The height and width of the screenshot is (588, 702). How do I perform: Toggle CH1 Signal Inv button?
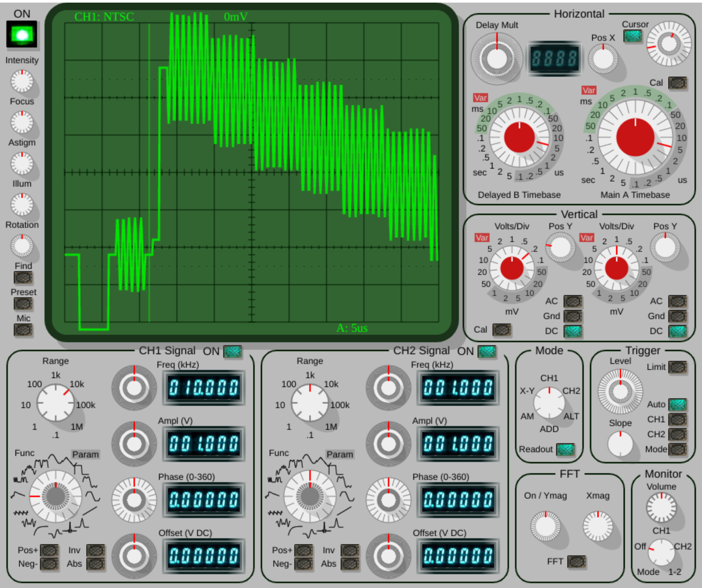96,551
